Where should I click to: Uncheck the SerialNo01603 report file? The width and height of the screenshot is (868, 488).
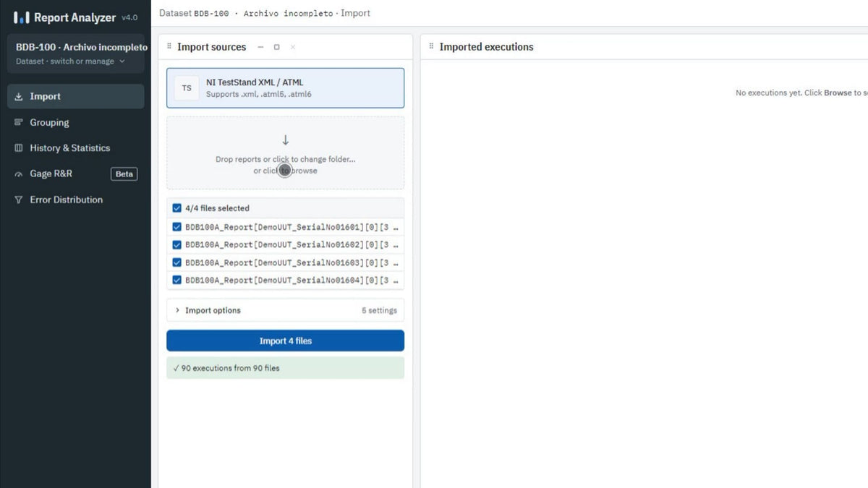(177, 262)
